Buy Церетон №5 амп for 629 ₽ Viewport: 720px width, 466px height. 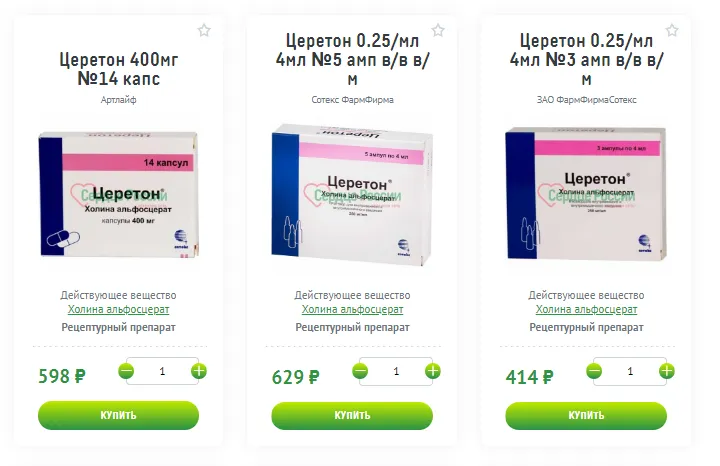[x=352, y=415]
